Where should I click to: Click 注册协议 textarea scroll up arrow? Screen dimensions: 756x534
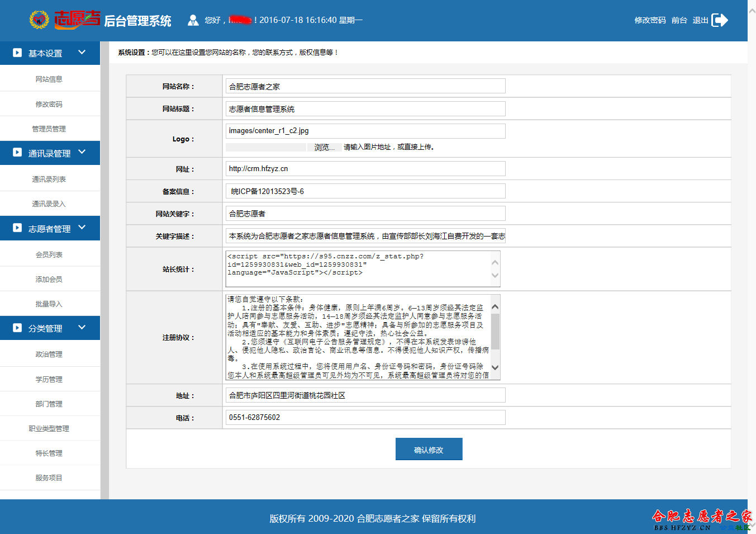point(495,306)
